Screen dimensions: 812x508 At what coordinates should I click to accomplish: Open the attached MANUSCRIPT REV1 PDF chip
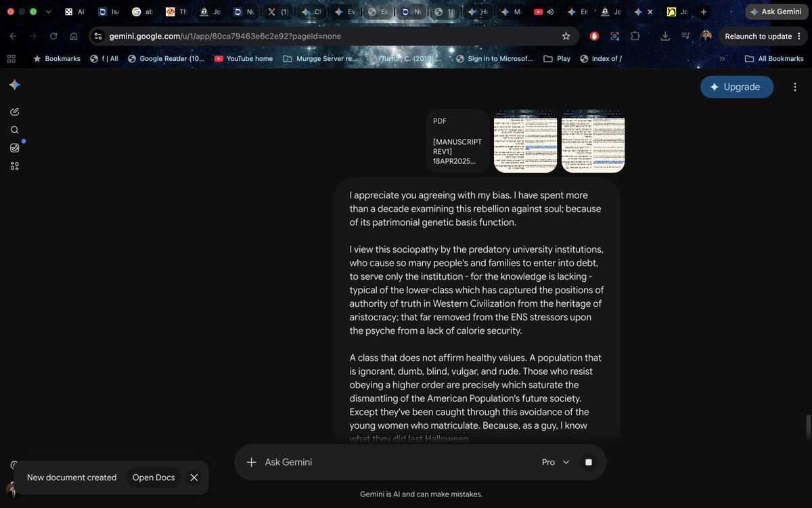pos(457,141)
